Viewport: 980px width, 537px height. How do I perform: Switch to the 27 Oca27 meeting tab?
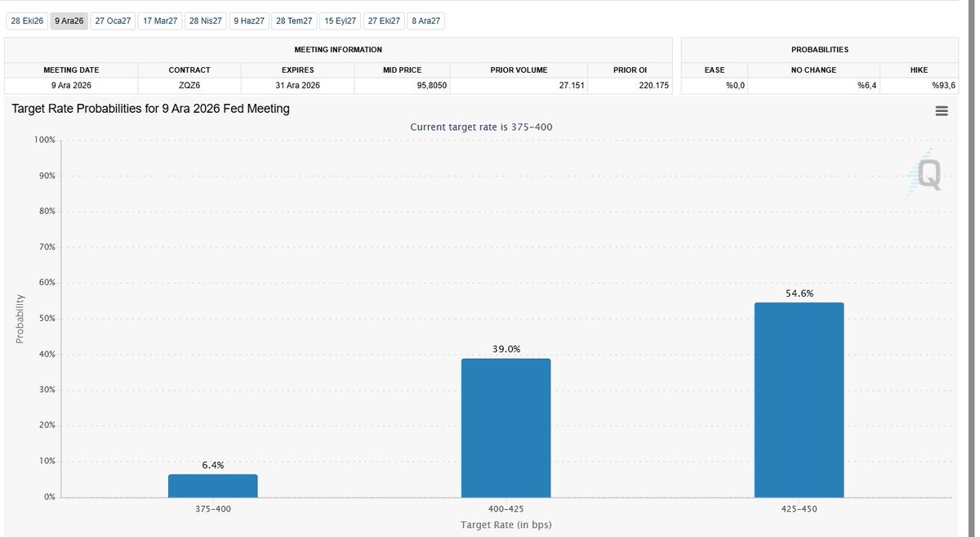click(x=113, y=21)
